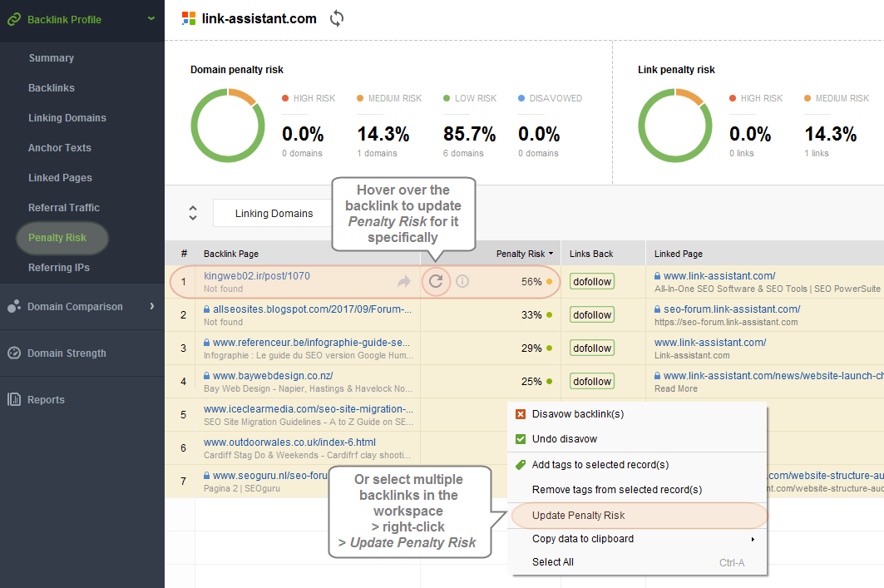Image resolution: width=884 pixels, height=588 pixels.
Task: Click the 29% penalty risk value
Action: pos(531,348)
